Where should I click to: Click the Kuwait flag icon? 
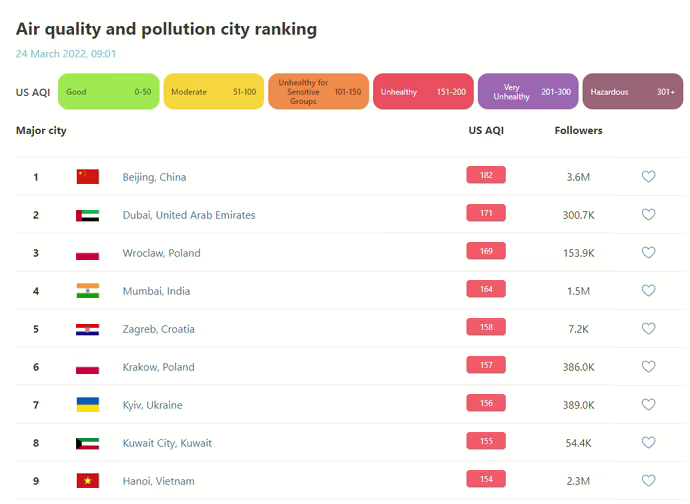click(88, 443)
